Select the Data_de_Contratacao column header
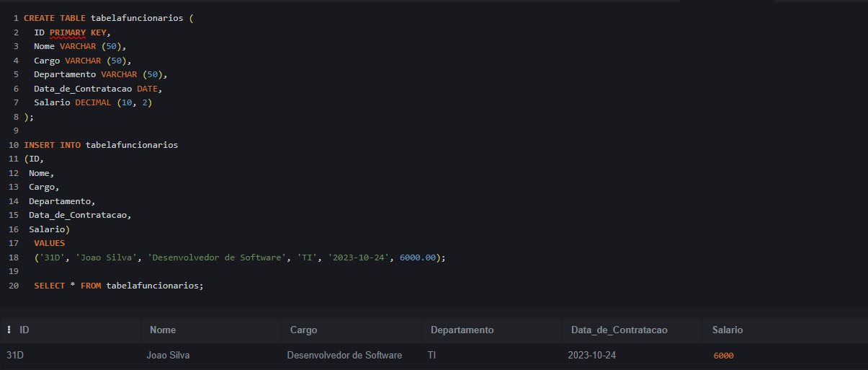 click(x=619, y=330)
